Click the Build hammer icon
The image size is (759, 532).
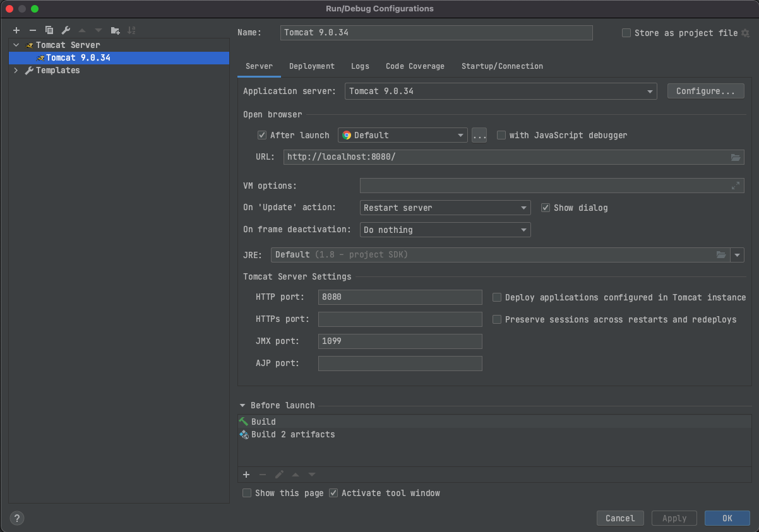pyautogui.click(x=244, y=421)
